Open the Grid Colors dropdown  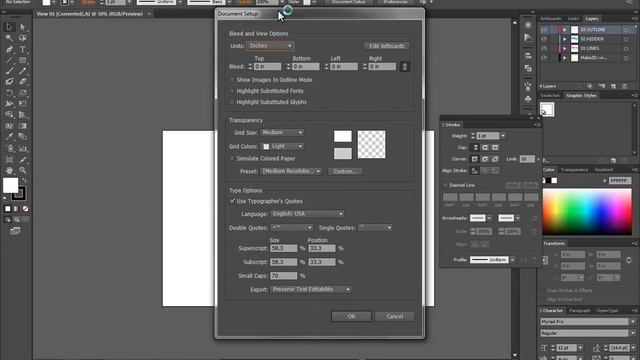(282, 146)
